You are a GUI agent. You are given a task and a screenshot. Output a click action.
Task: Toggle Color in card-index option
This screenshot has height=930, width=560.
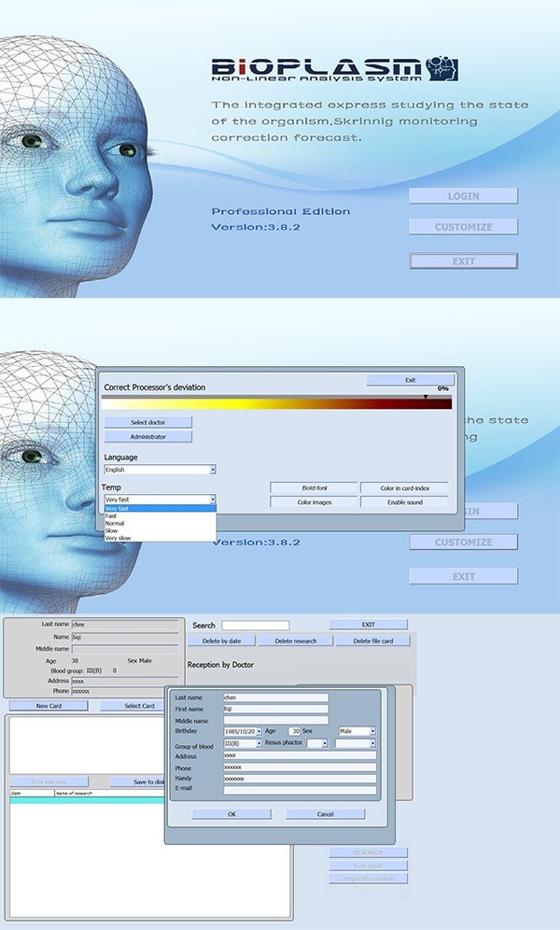(405, 488)
